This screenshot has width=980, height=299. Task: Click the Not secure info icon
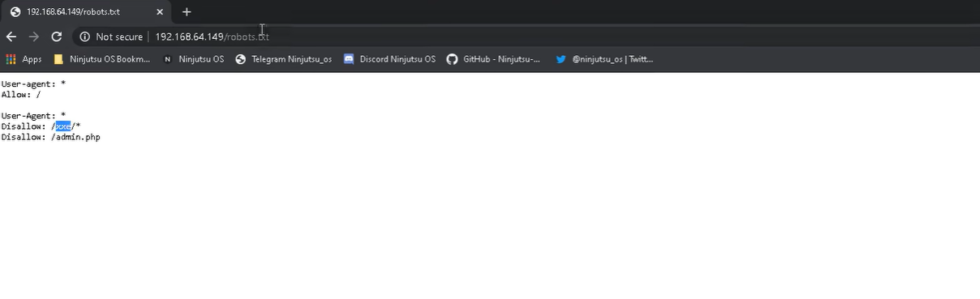tap(84, 36)
